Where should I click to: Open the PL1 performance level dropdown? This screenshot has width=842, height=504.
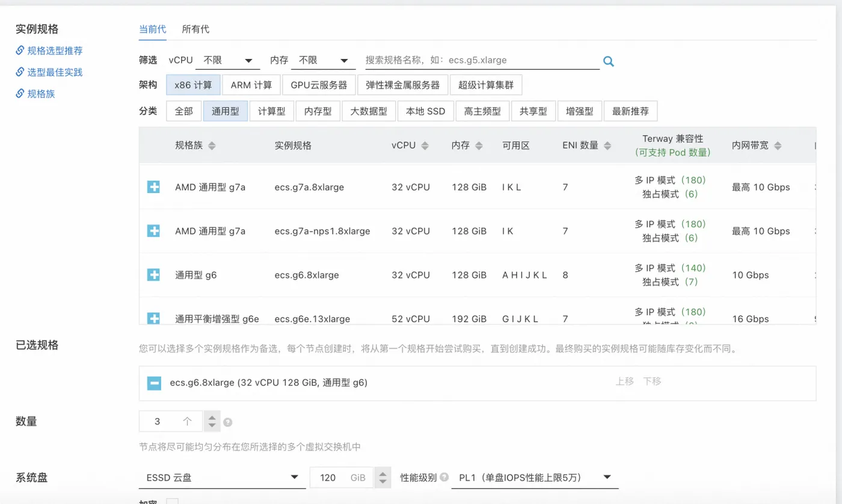(x=535, y=478)
